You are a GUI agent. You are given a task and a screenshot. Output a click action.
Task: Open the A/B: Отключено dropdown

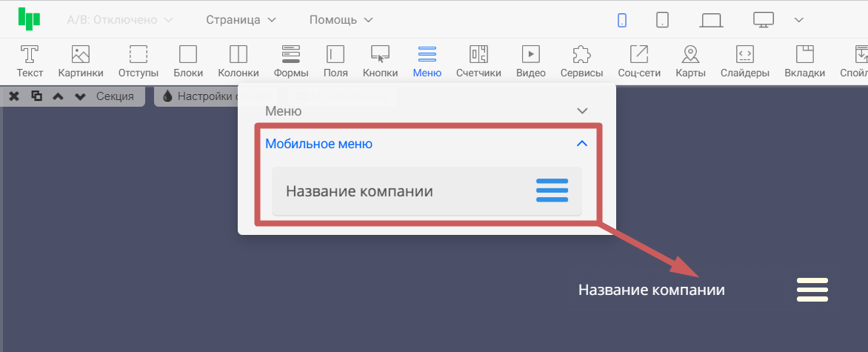[120, 20]
